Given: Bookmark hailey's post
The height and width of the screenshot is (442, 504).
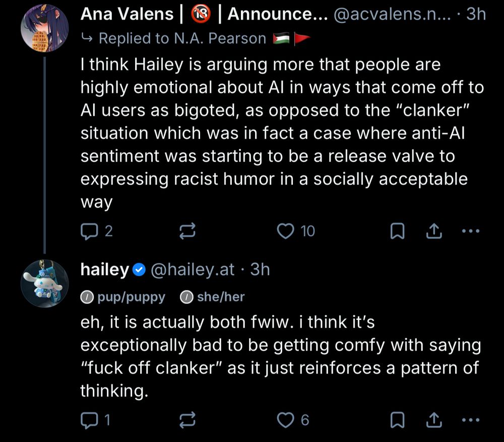Looking at the screenshot, I should point(398,419).
